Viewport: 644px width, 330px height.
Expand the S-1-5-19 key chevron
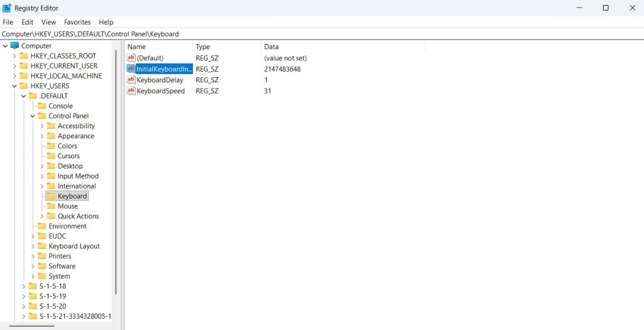click(x=23, y=296)
